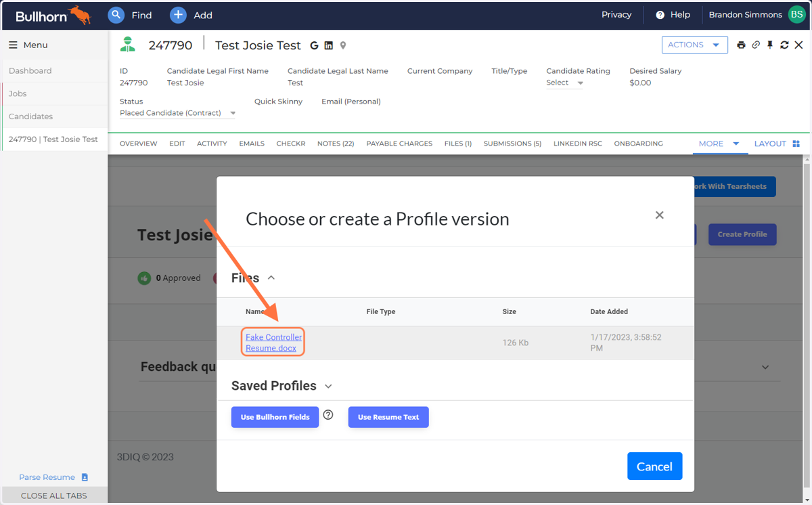Open the CHECKR tab
The height and width of the screenshot is (505, 812).
pos(291,144)
